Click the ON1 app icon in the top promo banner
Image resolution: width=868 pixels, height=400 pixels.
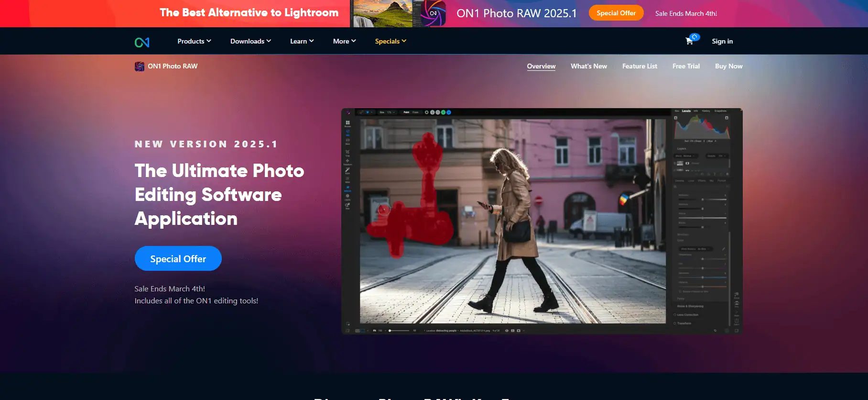tap(433, 13)
